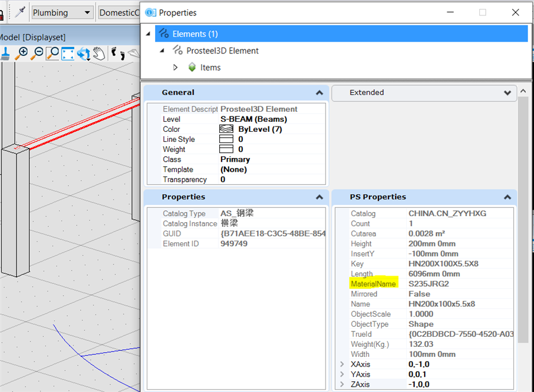Click the Zoom Out magnifier icon
This screenshot has width=534, height=392.
[x=37, y=53]
